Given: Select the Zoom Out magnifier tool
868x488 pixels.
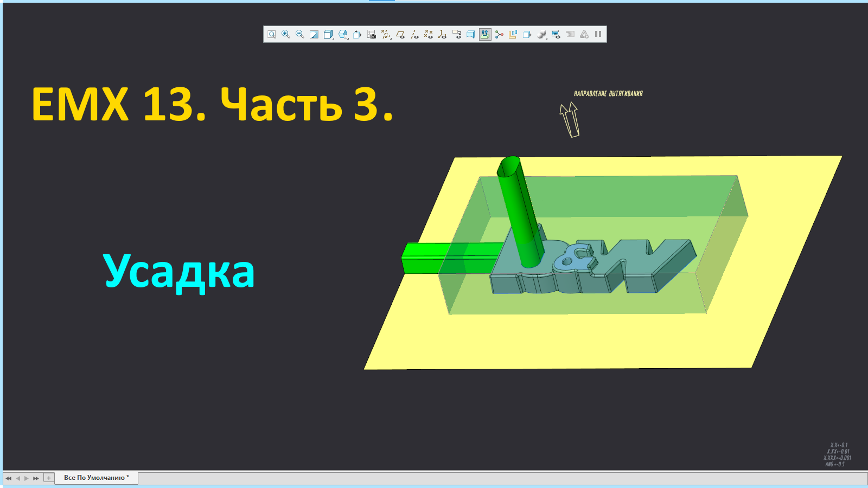Looking at the screenshot, I should pyautogui.click(x=299, y=34).
